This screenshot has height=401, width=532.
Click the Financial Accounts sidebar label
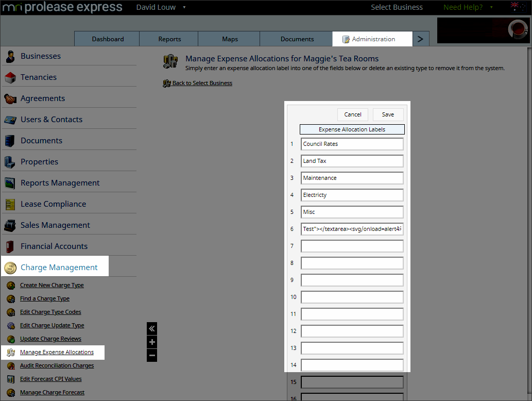coord(54,246)
